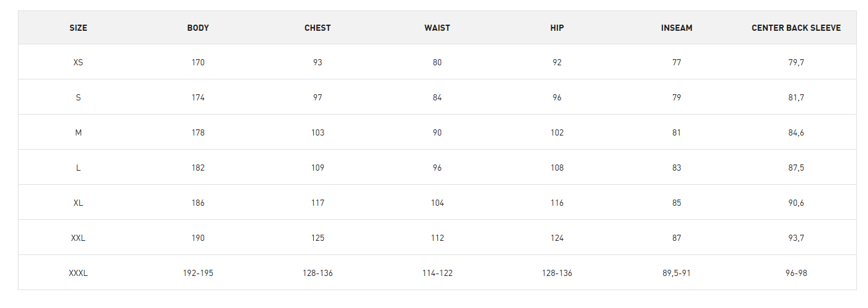Click the BODY column header
Viewport: 868px width, 308px height.
click(198, 28)
